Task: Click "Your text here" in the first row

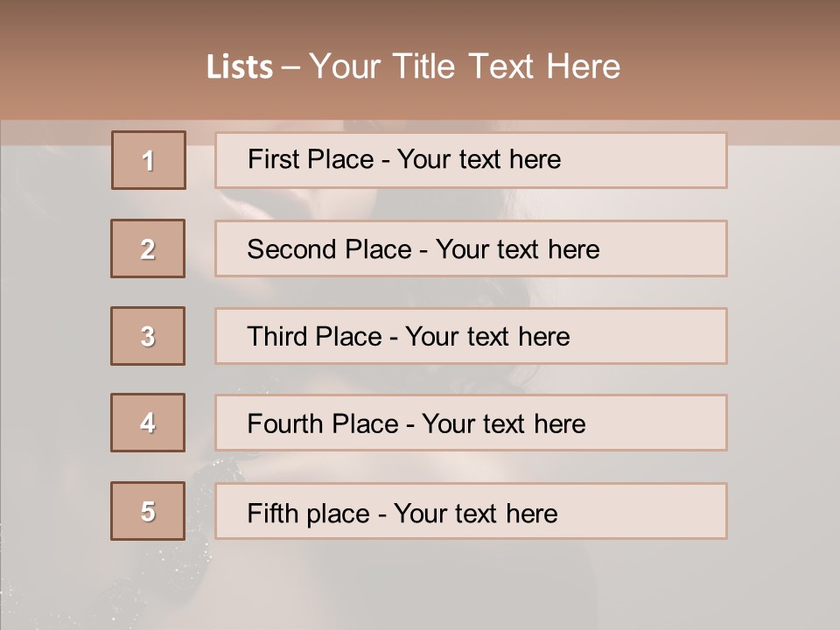Action: pos(479,159)
